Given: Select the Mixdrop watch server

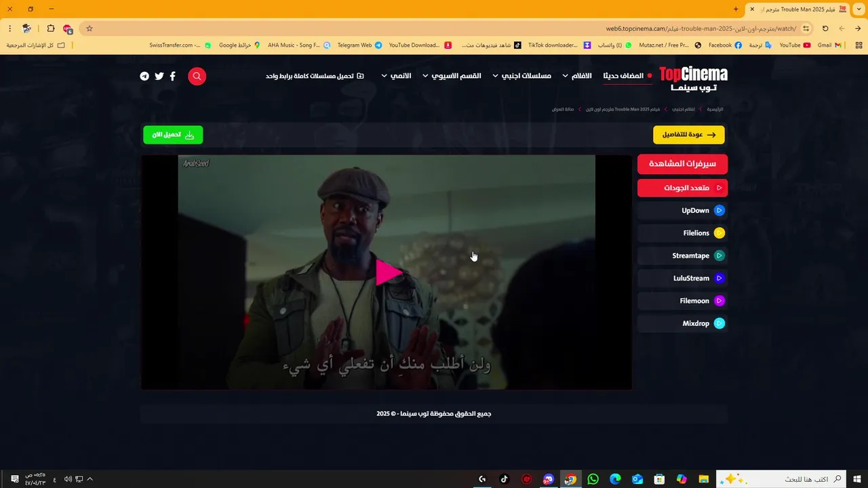Looking at the screenshot, I should [x=682, y=323].
